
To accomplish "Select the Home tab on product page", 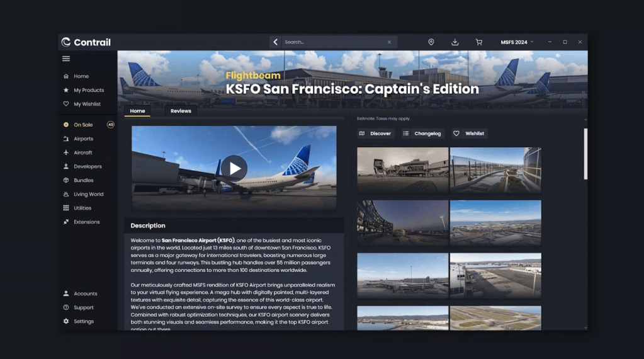I will (137, 111).
